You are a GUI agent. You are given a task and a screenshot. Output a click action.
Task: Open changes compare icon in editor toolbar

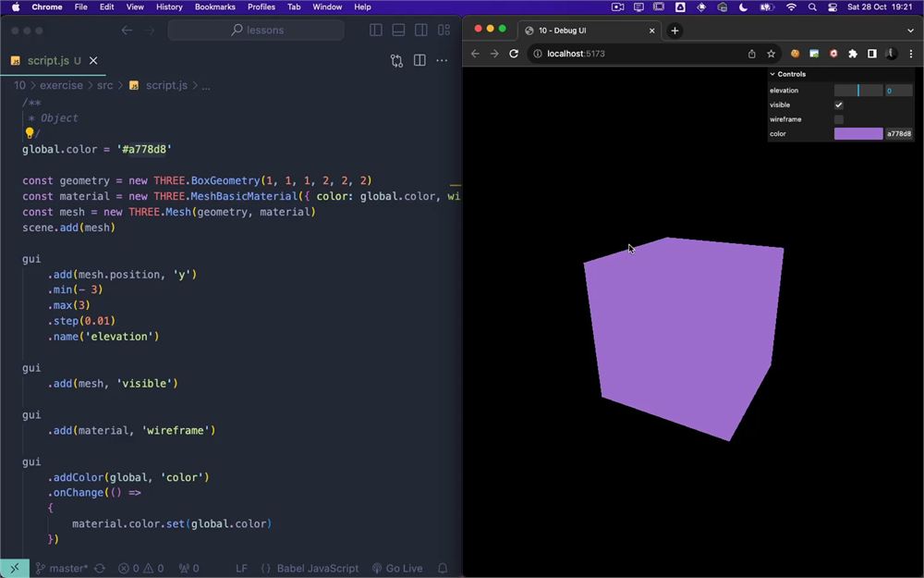tap(396, 61)
